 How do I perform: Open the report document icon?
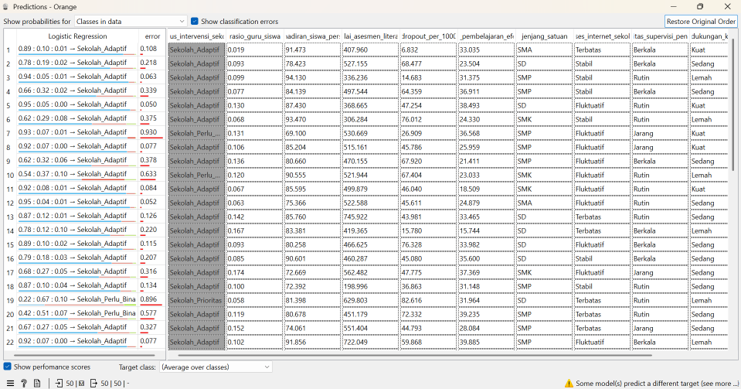click(37, 383)
